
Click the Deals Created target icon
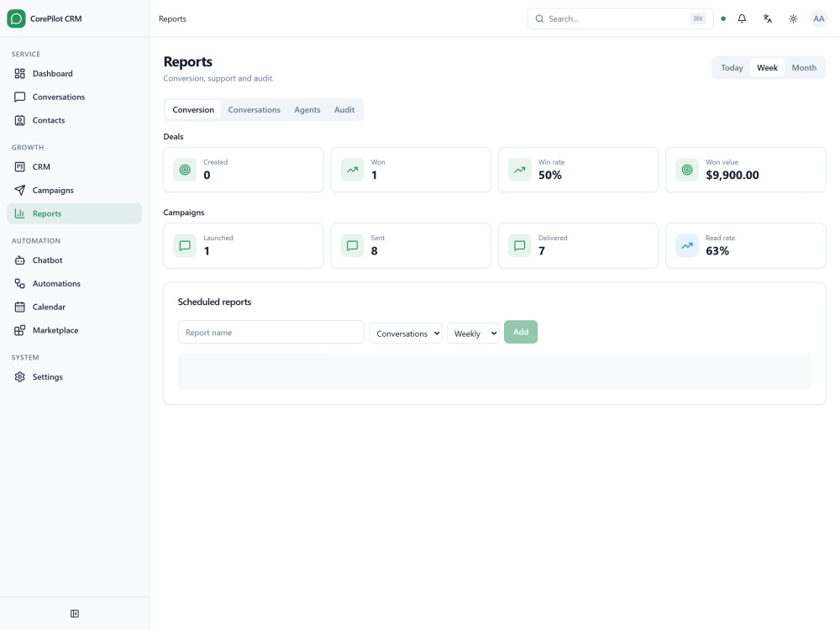[185, 170]
